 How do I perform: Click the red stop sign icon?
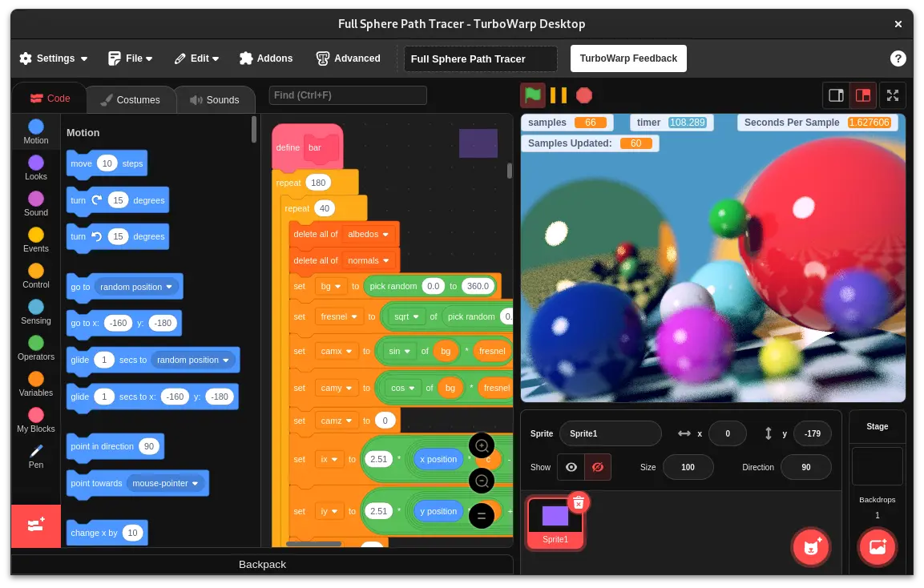(x=584, y=95)
